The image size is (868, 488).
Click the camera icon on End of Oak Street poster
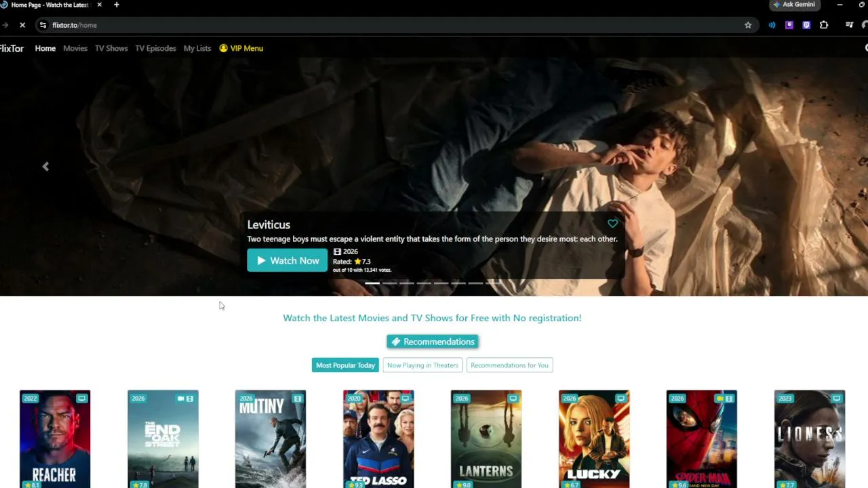181,399
